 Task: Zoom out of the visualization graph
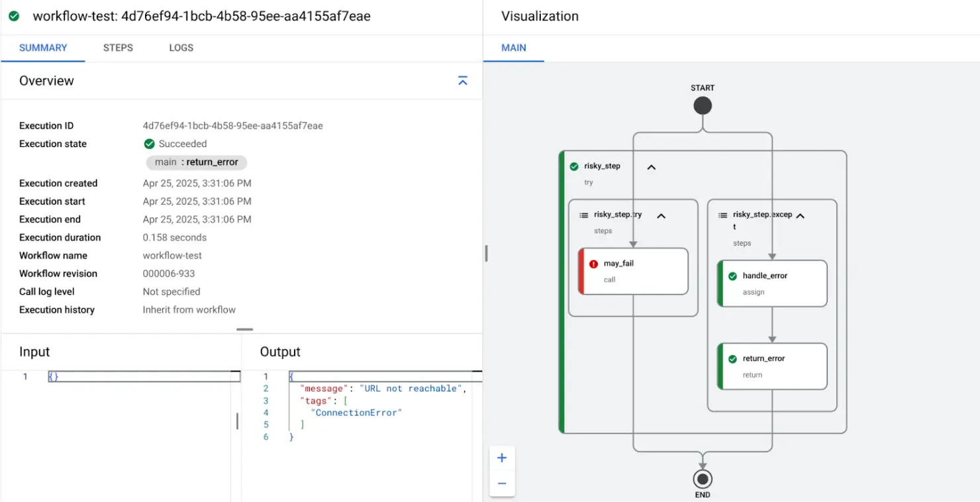(x=502, y=483)
